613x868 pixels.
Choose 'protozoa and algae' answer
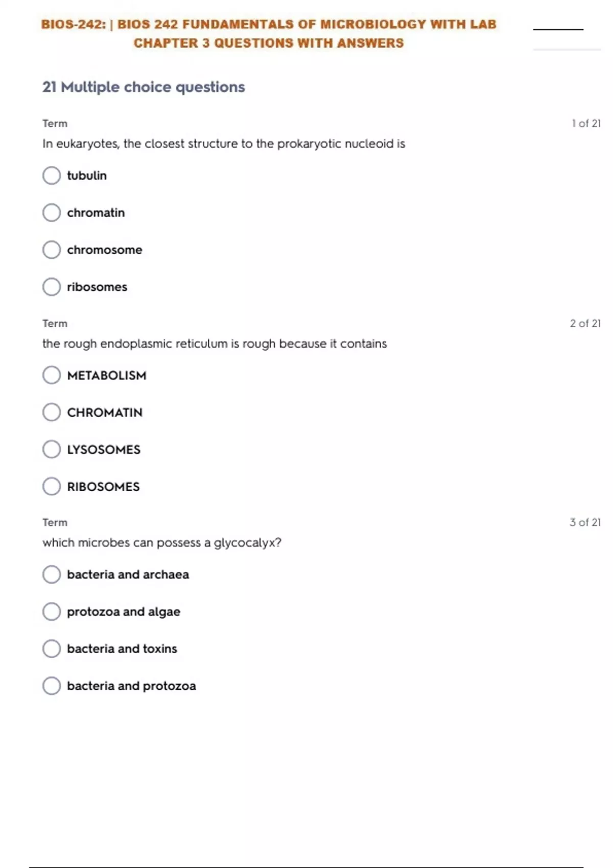click(52, 612)
